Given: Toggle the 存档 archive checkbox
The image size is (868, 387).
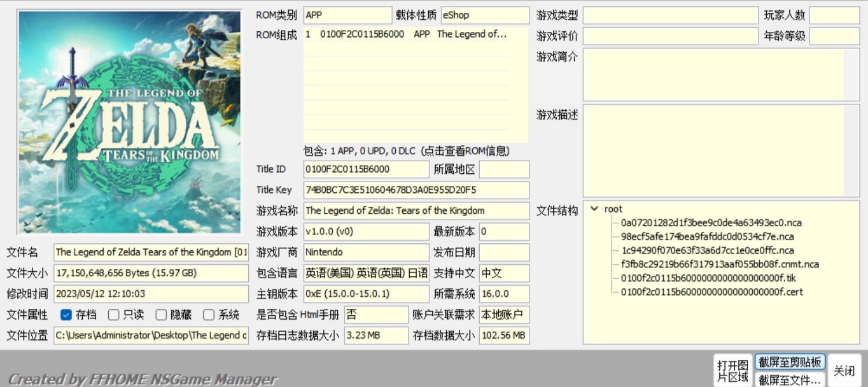Looking at the screenshot, I should (x=66, y=315).
